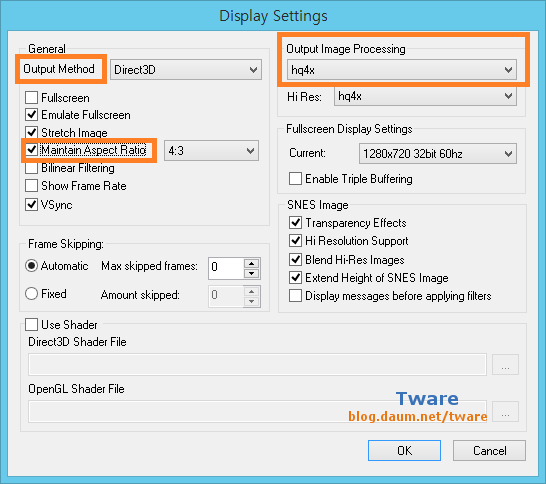546x484 pixels.
Task: Click the OpenGL Shader File path field
Action: point(257,411)
